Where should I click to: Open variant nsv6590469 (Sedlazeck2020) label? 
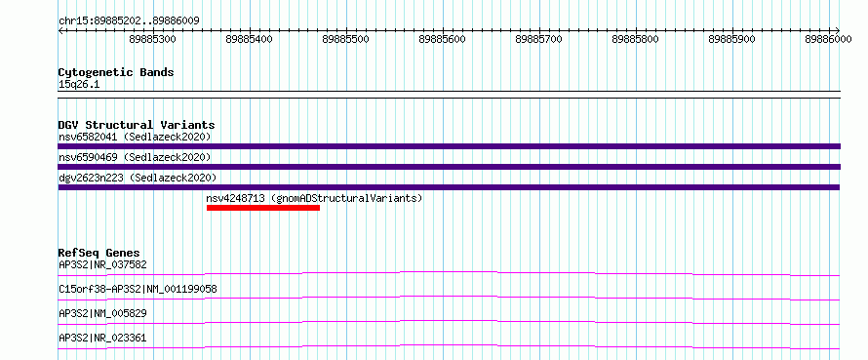point(135,157)
